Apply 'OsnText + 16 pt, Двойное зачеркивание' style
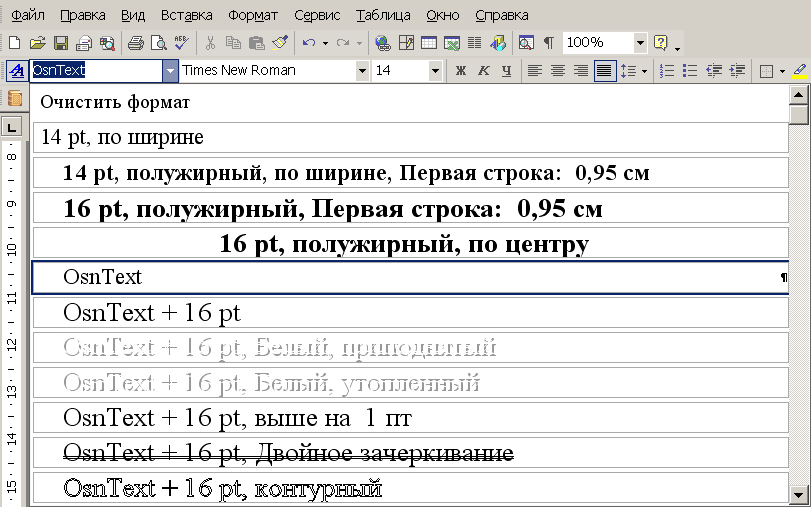The height and width of the screenshot is (507, 811). (x=411, y=453)
